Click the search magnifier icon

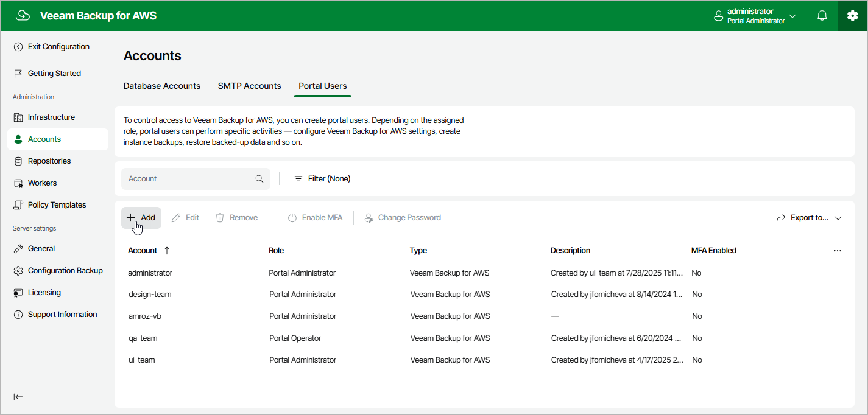click(x=259, y=179)
